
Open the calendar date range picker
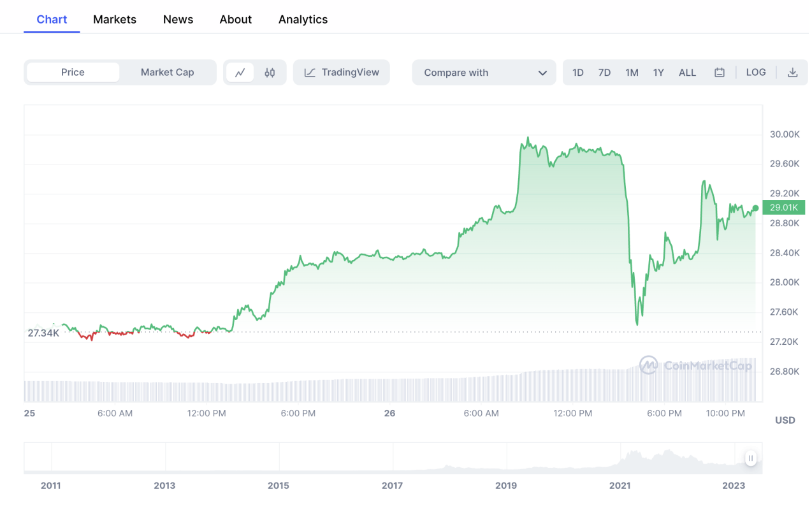click(x=719, y=73)
